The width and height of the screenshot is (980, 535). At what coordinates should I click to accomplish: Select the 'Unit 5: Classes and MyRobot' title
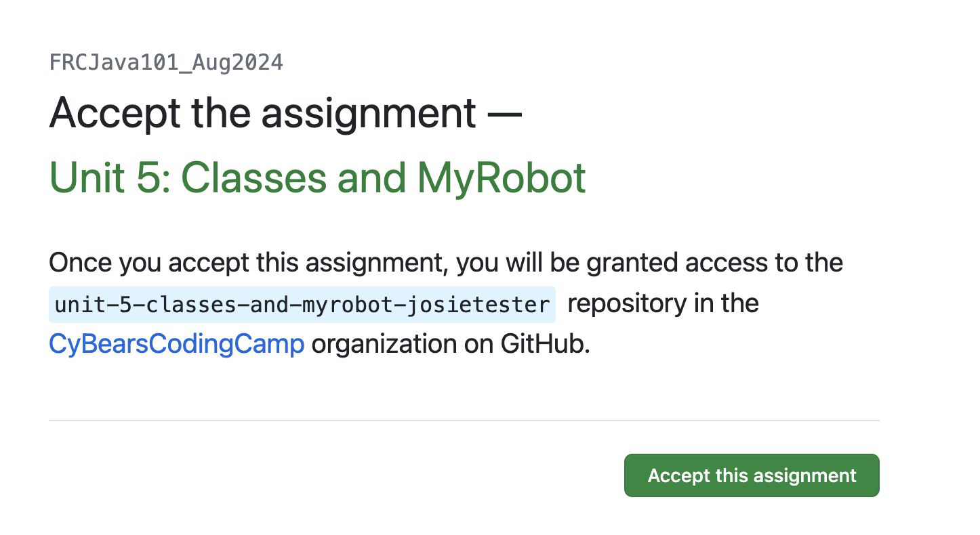point(317,177)
